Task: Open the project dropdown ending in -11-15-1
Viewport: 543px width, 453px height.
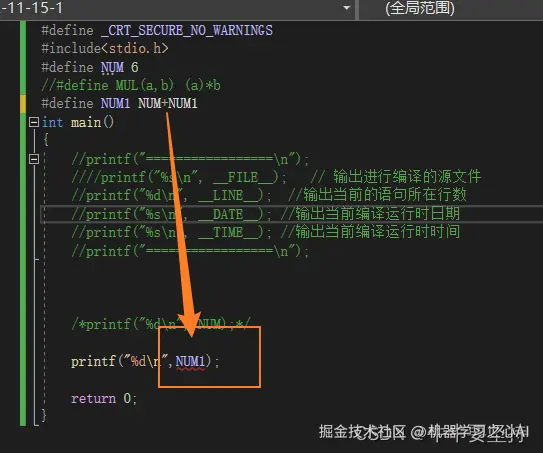Action: pyautogui.click(x=177, y=8)
